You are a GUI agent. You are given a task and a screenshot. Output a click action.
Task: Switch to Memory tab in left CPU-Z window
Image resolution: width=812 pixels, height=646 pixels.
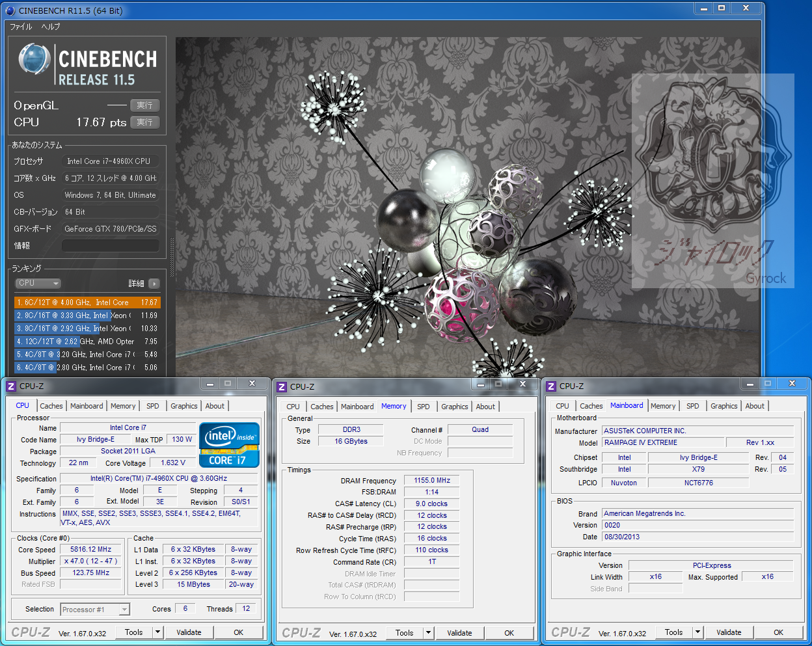(x=123, y=406)
